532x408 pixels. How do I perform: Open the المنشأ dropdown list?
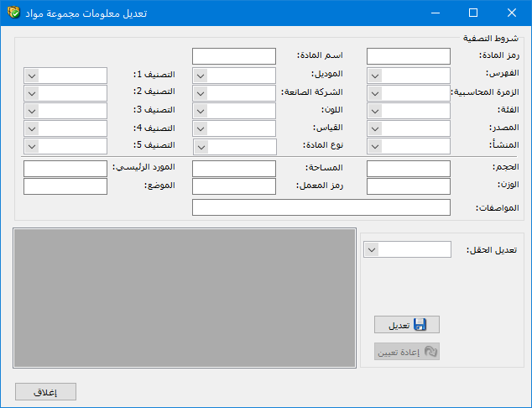[x=375, y=146]
